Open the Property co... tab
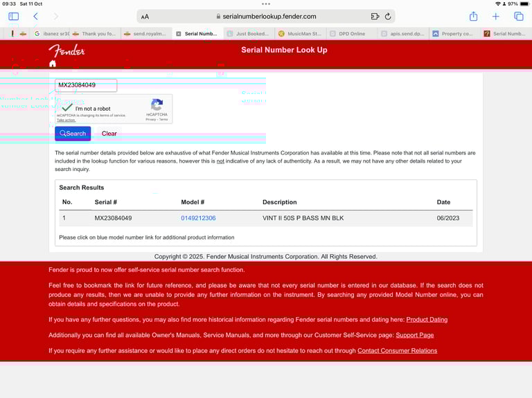The height and width of the screenshot is (398, 532). click(x=454, y=33)
